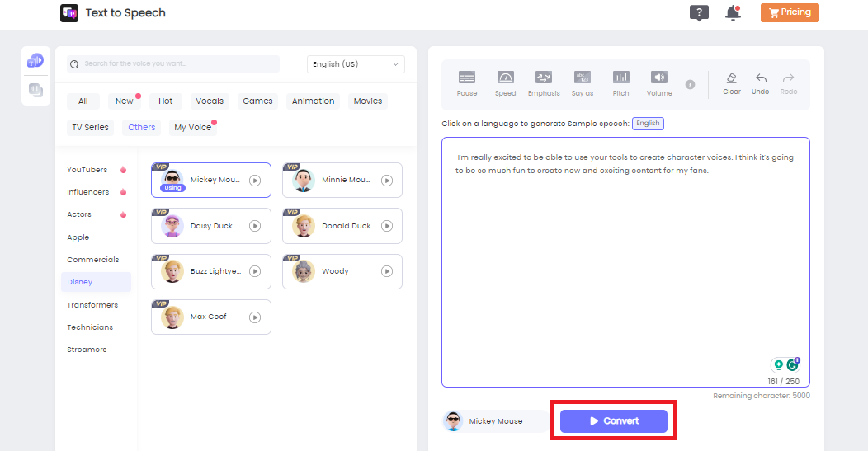The image size is (868, 451).
Task: Open the English (US) language dropdown
Action: (356, 64)
